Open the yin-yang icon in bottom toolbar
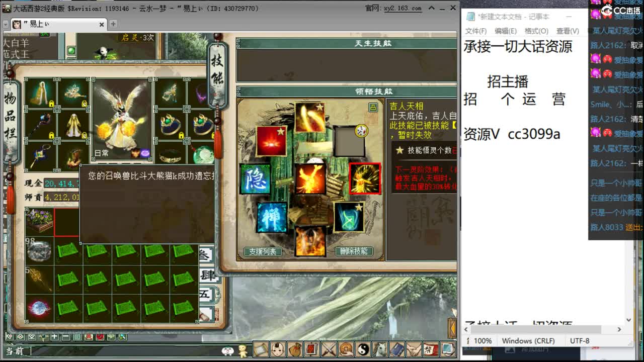The height and width of the screenshot is (362, 644). click(x=363, y=348)
